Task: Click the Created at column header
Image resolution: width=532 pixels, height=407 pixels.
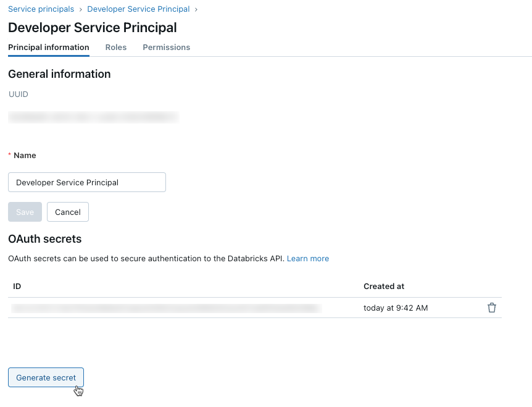Action: 384,287
